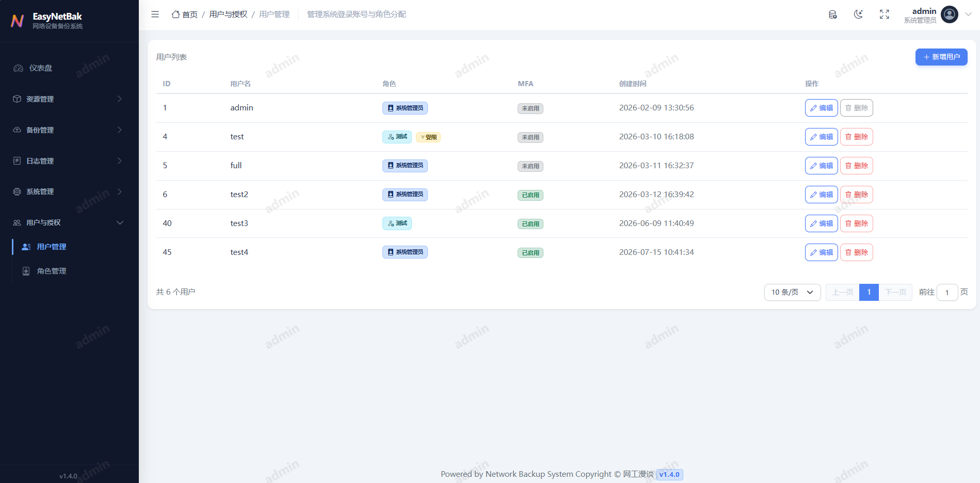
Task: Open the 10 条/页 page size dropdown
Action: coord(792,292)
